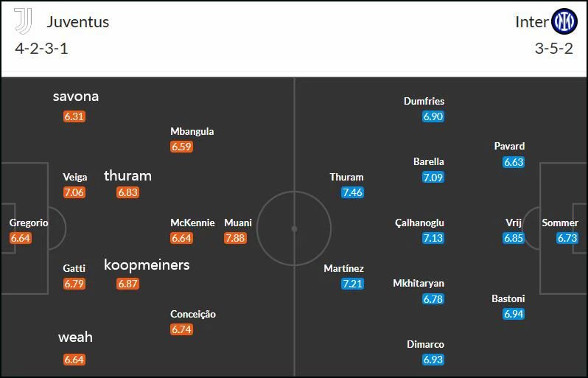Select Muani's 7.88 rating badge
Image resolution: width=588 pixels, height=378 pixels.
236,238
